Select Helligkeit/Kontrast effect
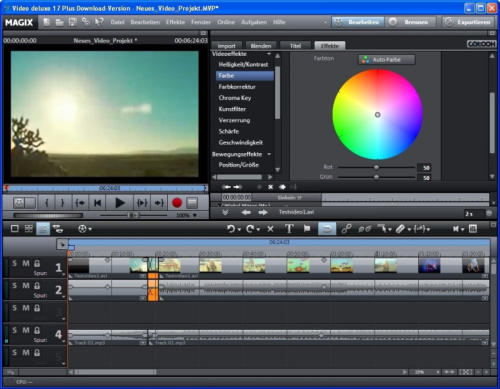Screen dimensions: 500x389 pos(243,65)
